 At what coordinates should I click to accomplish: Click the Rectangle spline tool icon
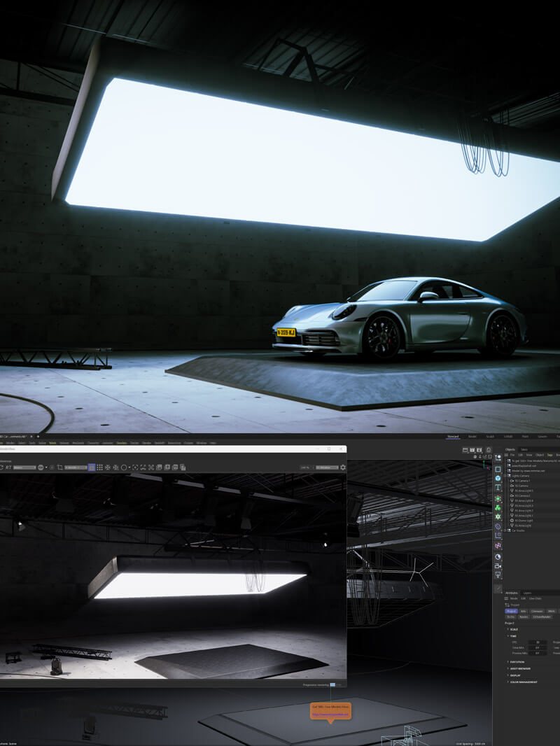pos(498,469)
